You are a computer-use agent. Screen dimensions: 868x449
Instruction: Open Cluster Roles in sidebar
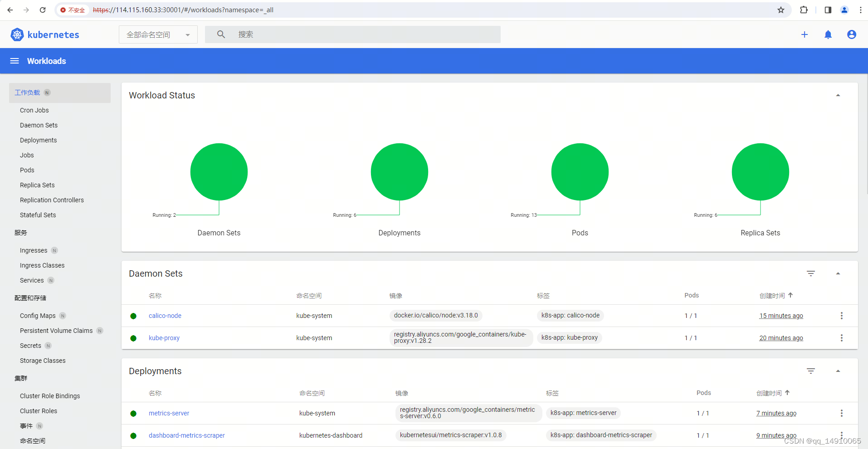(39, 411)
